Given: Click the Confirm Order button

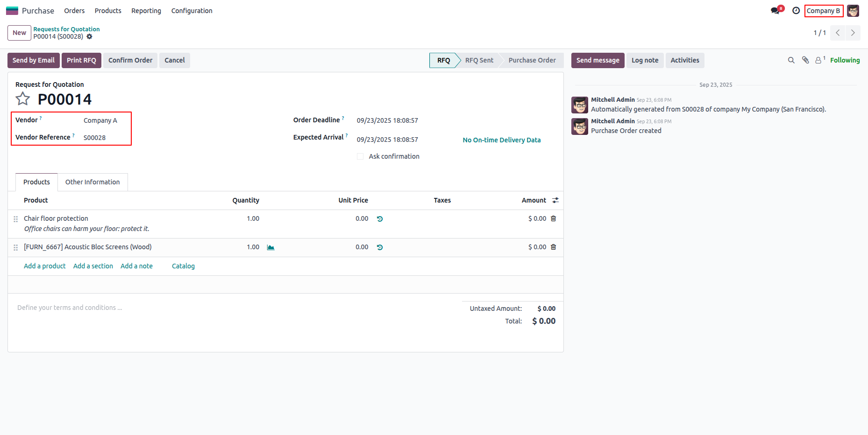Looking at the screenshot, I should [130, 60].
